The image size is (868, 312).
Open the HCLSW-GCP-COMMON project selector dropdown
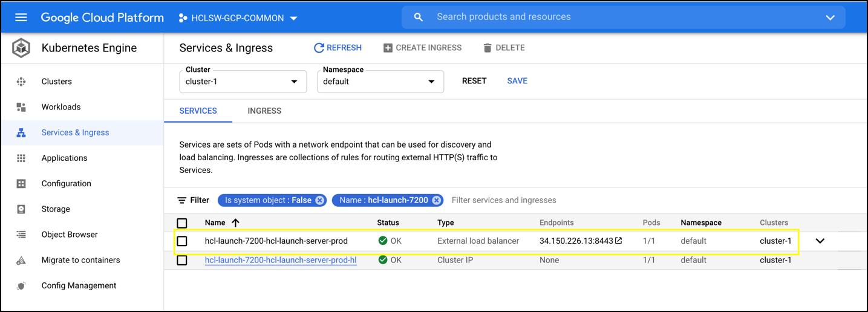click(x=238, y=18)
